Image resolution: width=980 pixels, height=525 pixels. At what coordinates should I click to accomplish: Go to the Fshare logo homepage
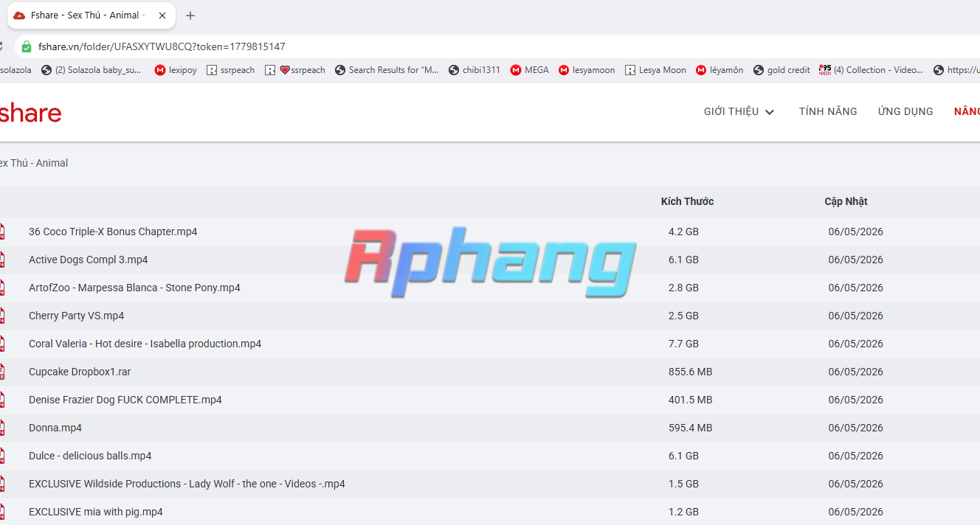tap(30, 113)
